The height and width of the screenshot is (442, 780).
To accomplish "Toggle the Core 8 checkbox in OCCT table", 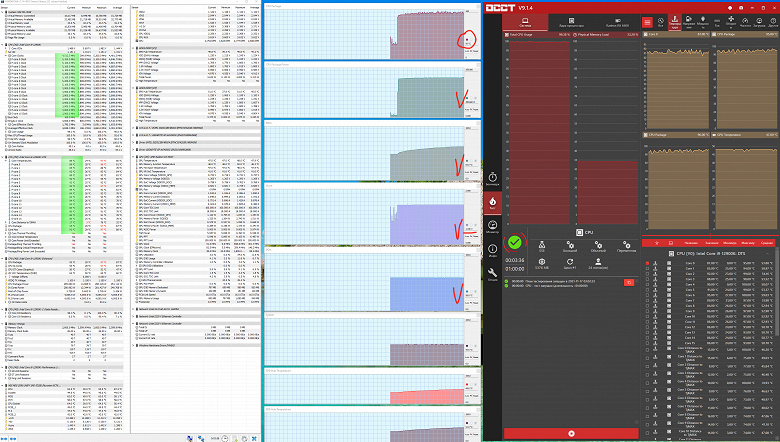I will point(647,306).
